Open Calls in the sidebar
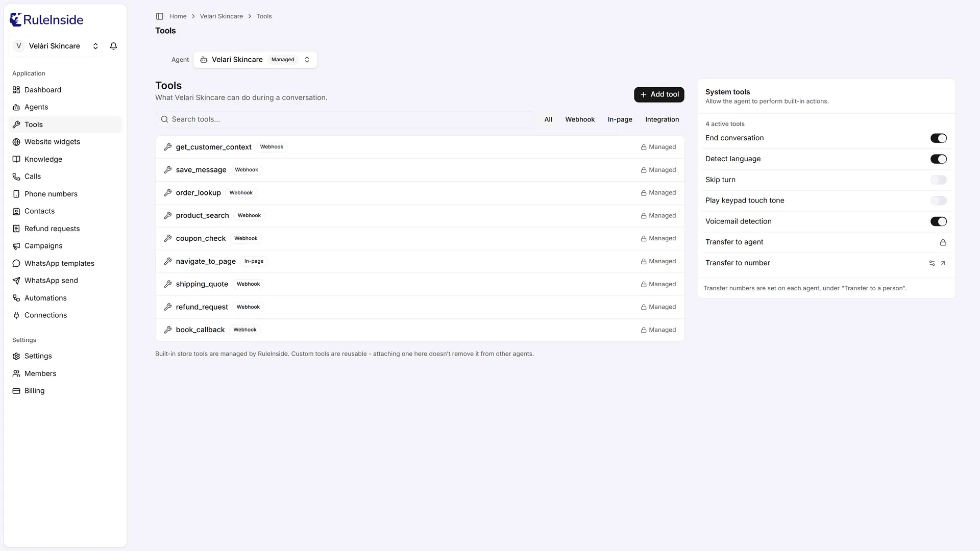This screenshot has width=980, height=551. click(x=65, y=177)
